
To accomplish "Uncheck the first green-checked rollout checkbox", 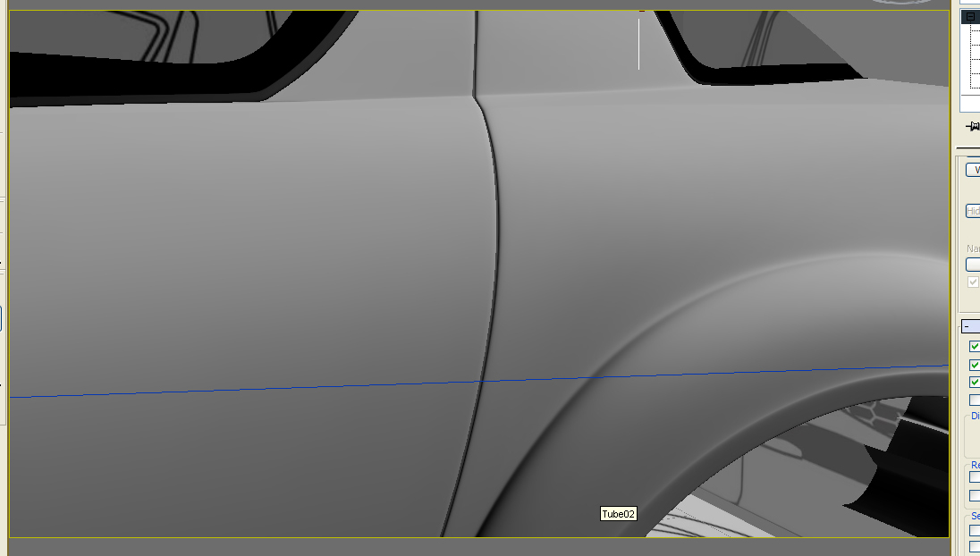I will [975, 347].
